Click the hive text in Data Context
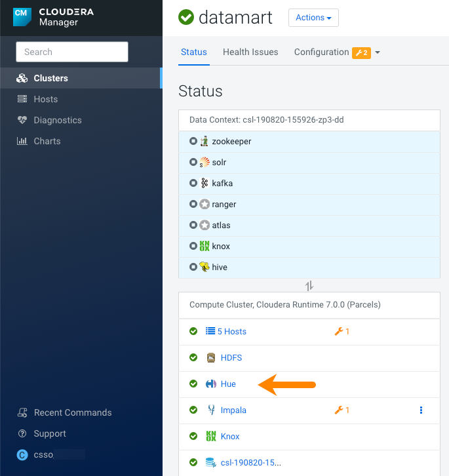This screenshot has height=476, width=449. click(x=220, y=267)
